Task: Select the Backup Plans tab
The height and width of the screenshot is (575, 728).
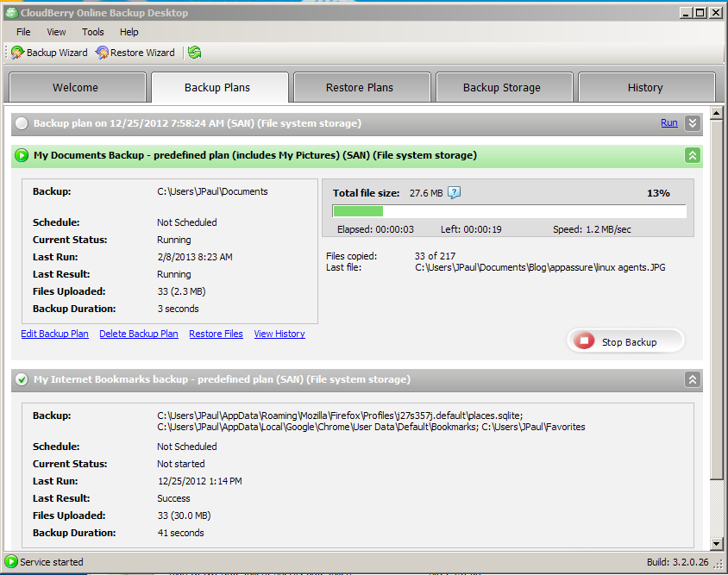Action: click(x=219, y=87)
